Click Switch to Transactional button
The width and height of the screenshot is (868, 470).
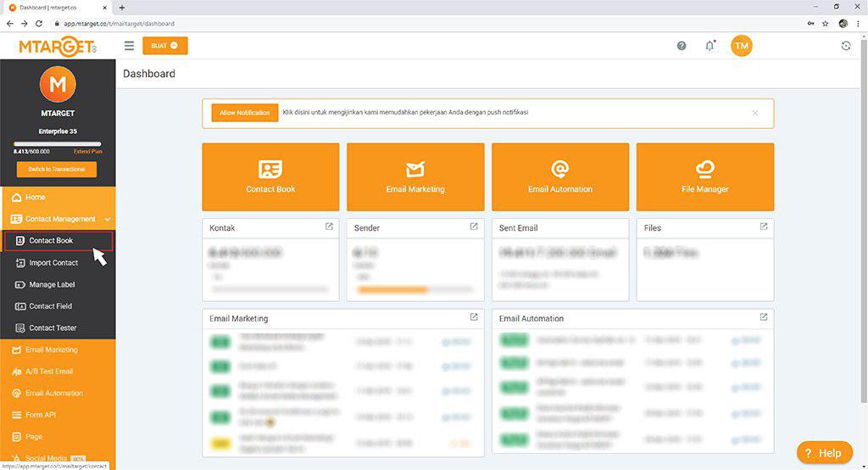click(x=57, y=169)
